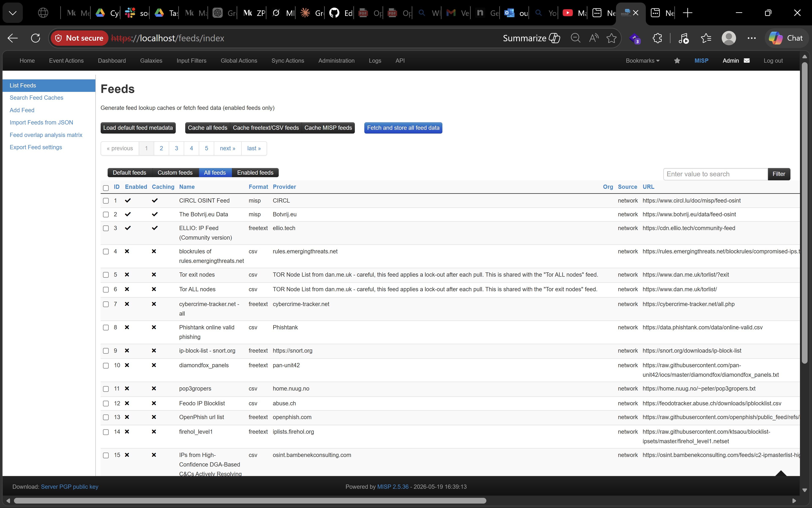Focus the Enter value to search field
The height and width of the screenshot is (508, 812).
click(x=715, y=174)
